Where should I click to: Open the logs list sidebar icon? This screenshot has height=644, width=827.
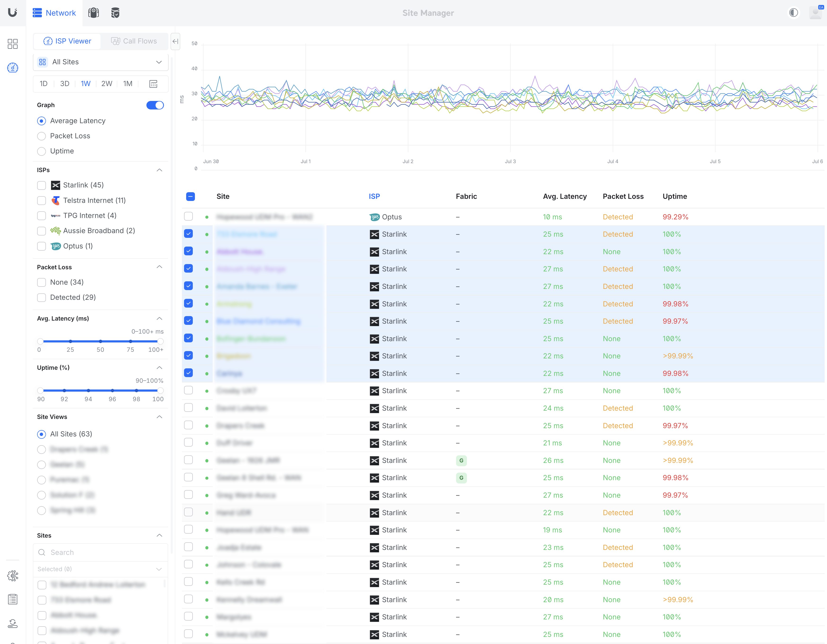point(13,599)
